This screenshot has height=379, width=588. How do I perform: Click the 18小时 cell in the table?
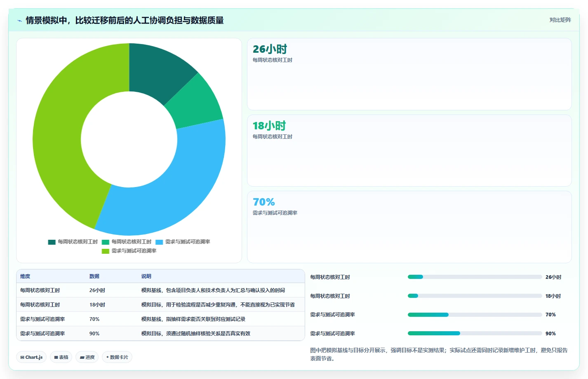[97, 305]
